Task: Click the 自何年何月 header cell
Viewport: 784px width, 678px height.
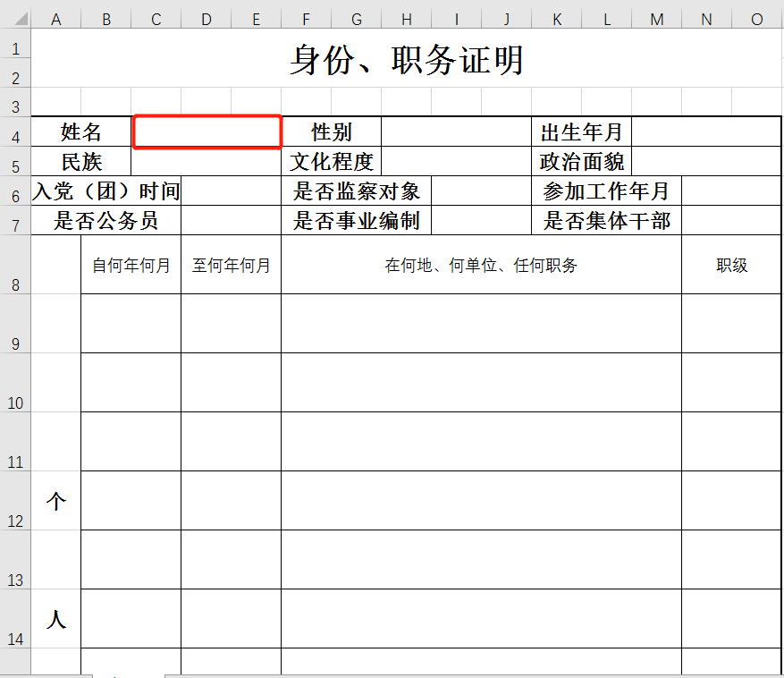Action: [x=130, y=266]
